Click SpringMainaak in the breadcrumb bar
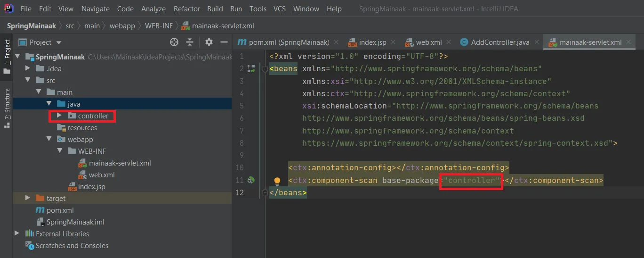The width and height of the screenshot is (644, 258). 32,26
